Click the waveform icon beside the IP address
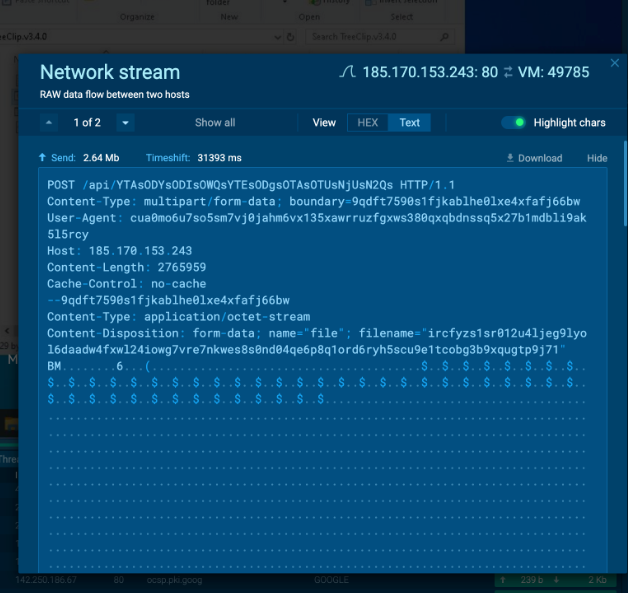This screenshot has width=628, height=593. tap(347, 72)
